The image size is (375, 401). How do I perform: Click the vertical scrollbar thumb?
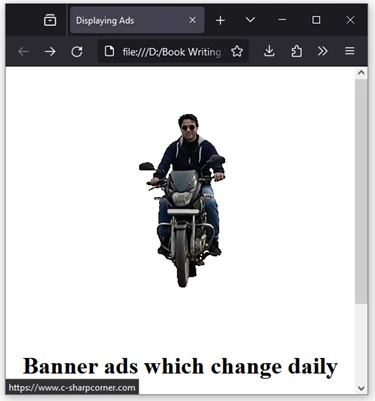point(361,191)
